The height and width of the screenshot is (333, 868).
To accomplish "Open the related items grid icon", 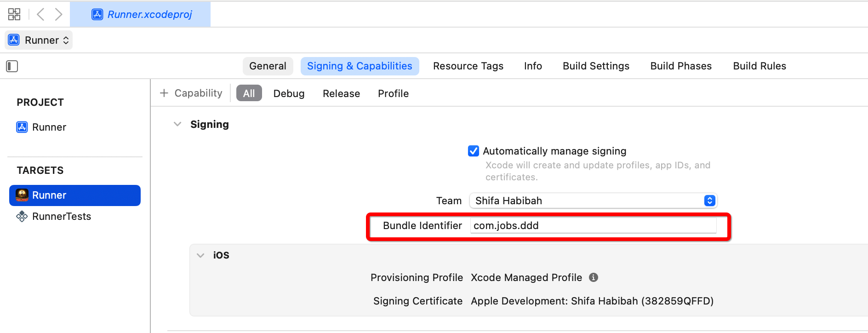I will click(14, 14).
